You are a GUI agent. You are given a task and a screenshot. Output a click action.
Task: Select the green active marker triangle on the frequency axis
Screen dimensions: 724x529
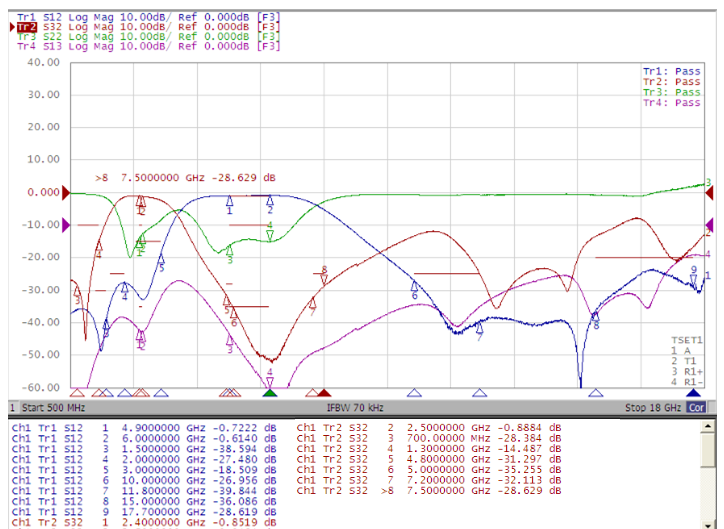[269, 394]
